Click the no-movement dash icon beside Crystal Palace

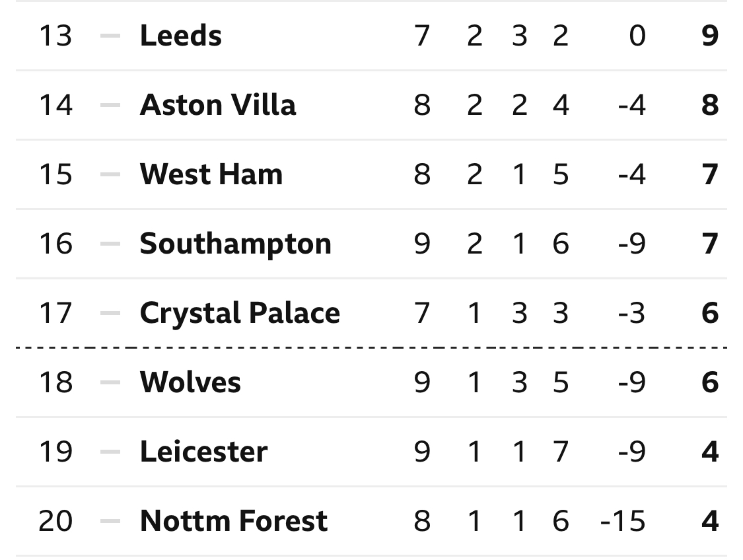click(110, 313)
